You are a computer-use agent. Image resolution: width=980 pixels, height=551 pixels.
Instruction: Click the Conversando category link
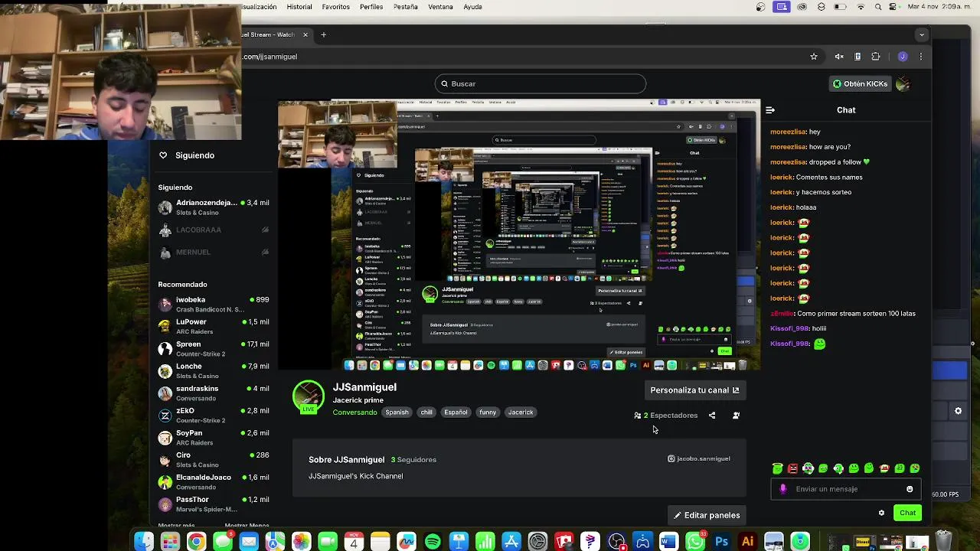[x=354, y=412]
